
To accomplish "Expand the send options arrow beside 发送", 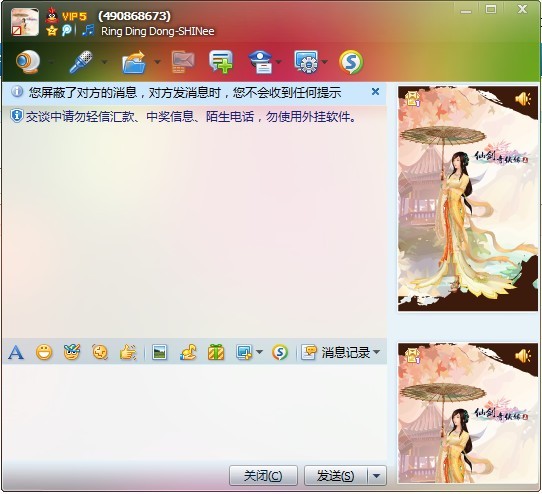I will 377,476.
